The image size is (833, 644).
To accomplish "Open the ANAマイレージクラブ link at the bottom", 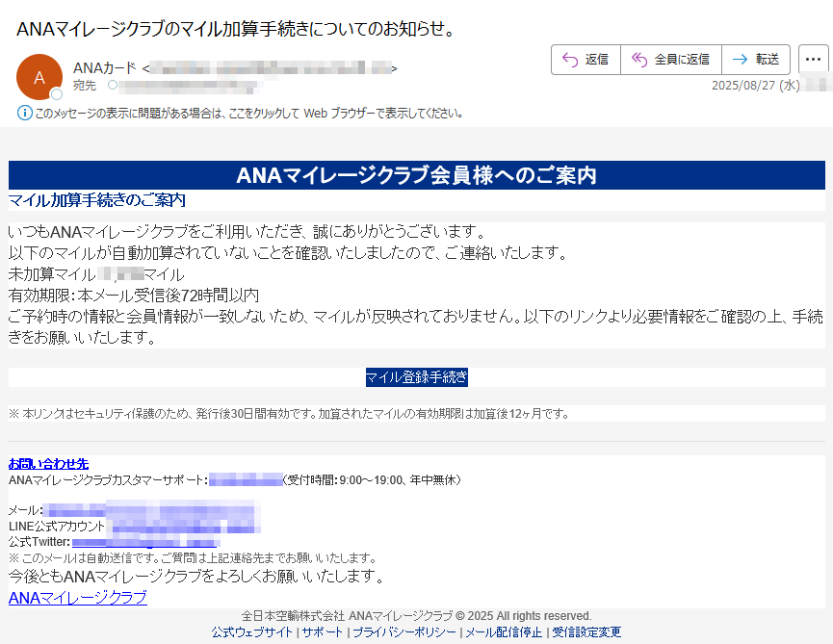I will coord(78,598).
